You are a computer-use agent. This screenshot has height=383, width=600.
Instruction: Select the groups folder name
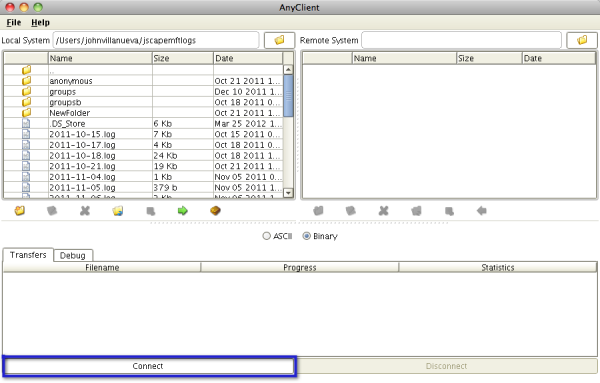click(x=62, y=92)
